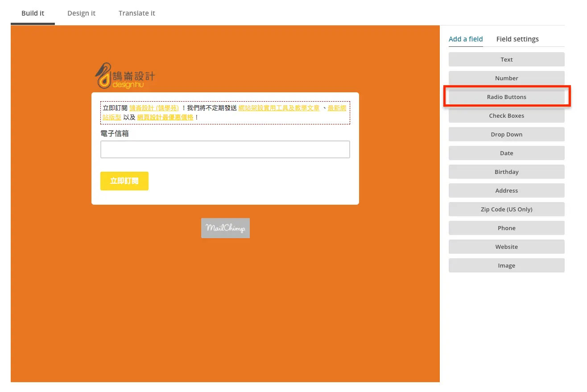The height and width of the screenshot is (392, 587).
Task: Add an Address field
Action: pos(506,190)
